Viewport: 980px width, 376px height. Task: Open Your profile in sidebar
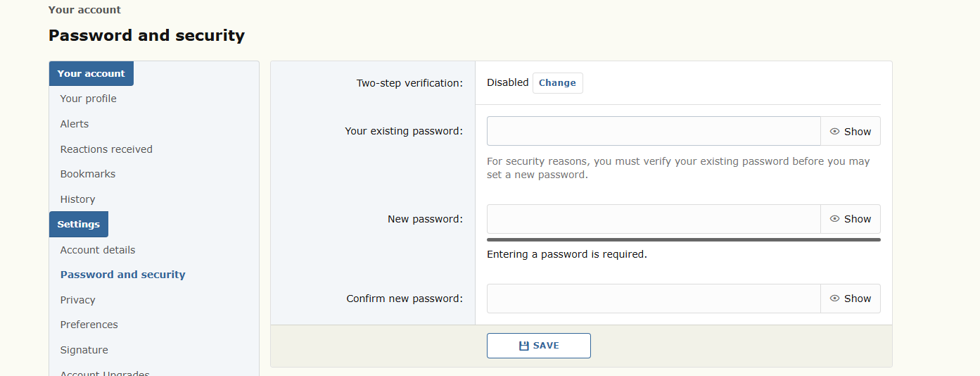89,99
